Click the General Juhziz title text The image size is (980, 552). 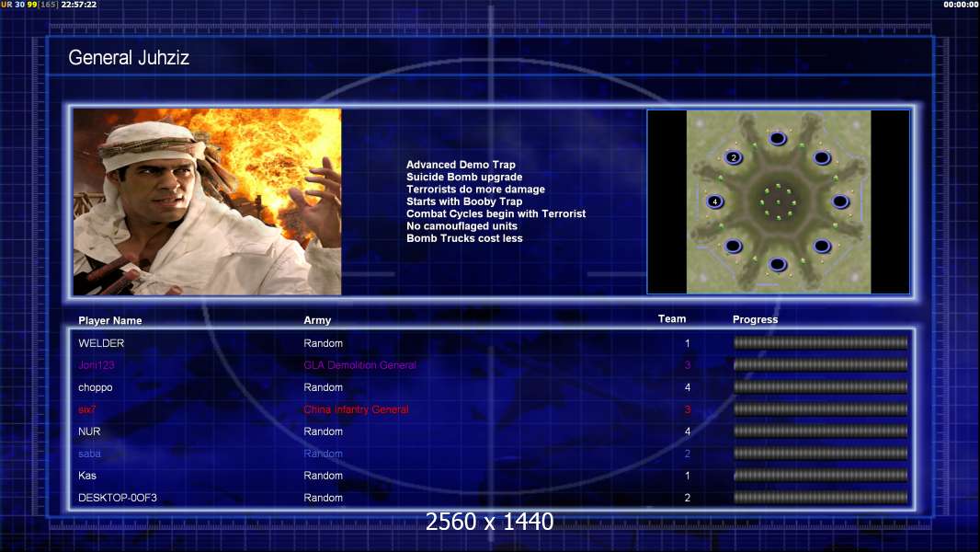tap(129, 58)
